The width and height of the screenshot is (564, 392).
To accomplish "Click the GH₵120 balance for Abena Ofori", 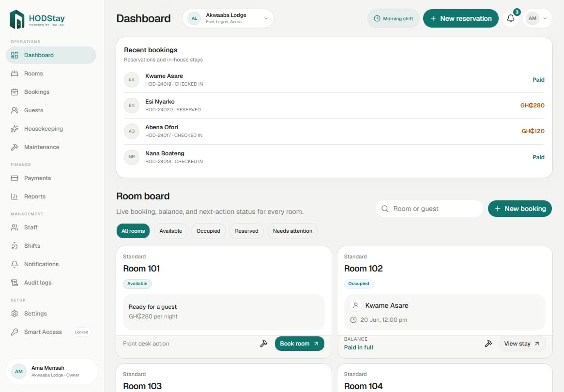I will [x=533, y=131].
